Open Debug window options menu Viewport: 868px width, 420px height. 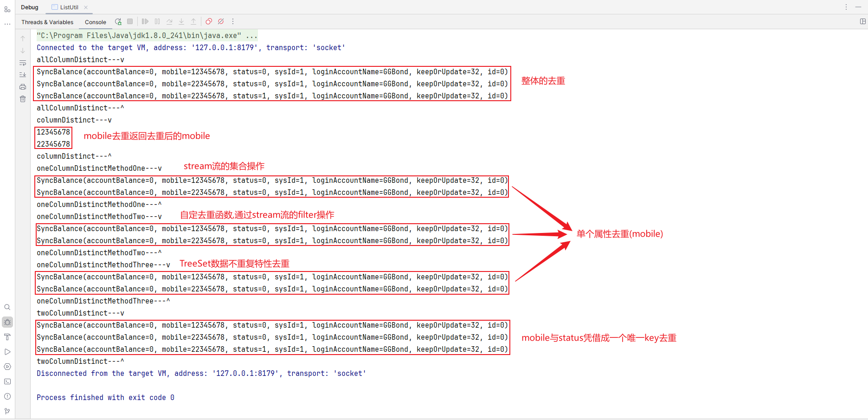coord(846,7)
